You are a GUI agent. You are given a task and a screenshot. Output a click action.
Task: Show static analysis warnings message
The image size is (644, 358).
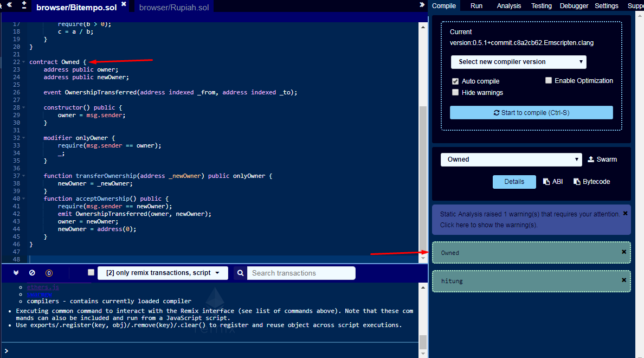(x=530, y=220)
